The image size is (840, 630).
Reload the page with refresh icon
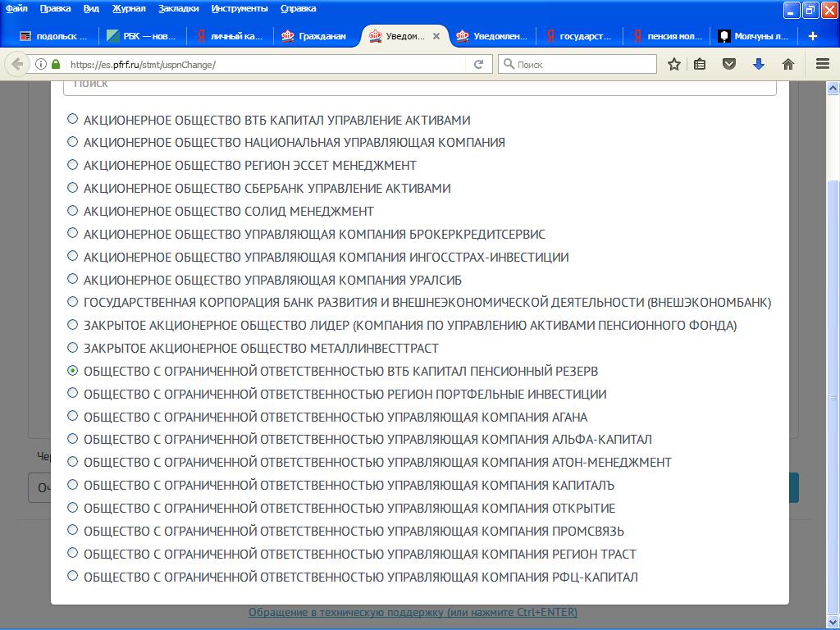pyautogui.click(x=479, y=64)
